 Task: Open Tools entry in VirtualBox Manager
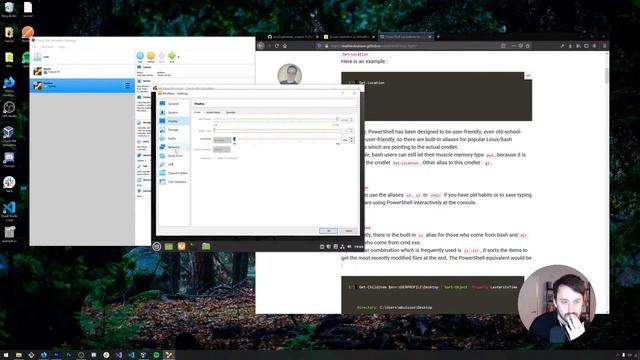pyautogui.click(x=82, y=57)
